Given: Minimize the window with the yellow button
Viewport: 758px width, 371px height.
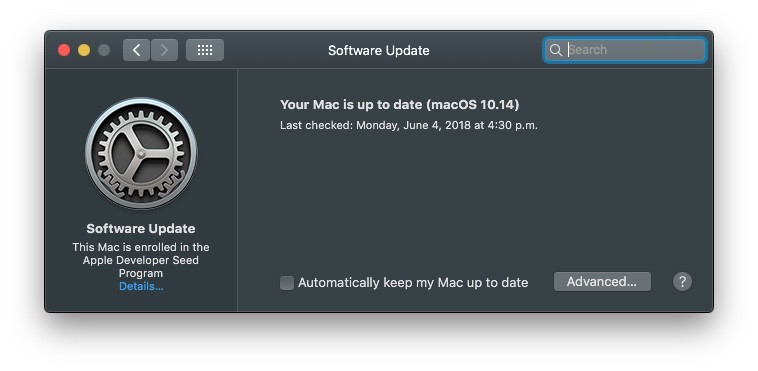Looking at the screenshot, I should point(84,50).
